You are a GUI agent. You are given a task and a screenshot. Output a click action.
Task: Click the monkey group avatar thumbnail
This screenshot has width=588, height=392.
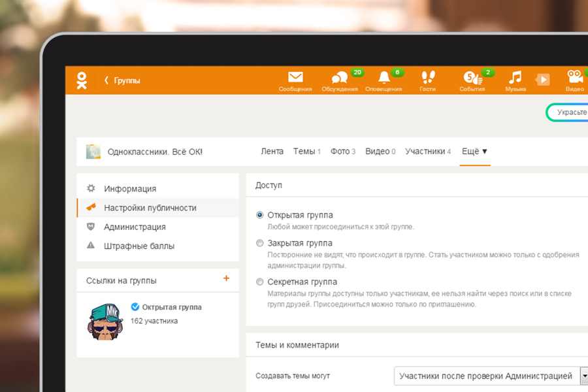click(105, 320)
